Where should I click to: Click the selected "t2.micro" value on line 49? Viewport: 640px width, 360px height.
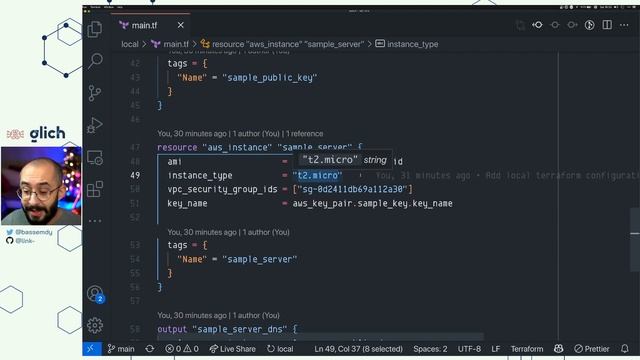click(x=318, y=176)
